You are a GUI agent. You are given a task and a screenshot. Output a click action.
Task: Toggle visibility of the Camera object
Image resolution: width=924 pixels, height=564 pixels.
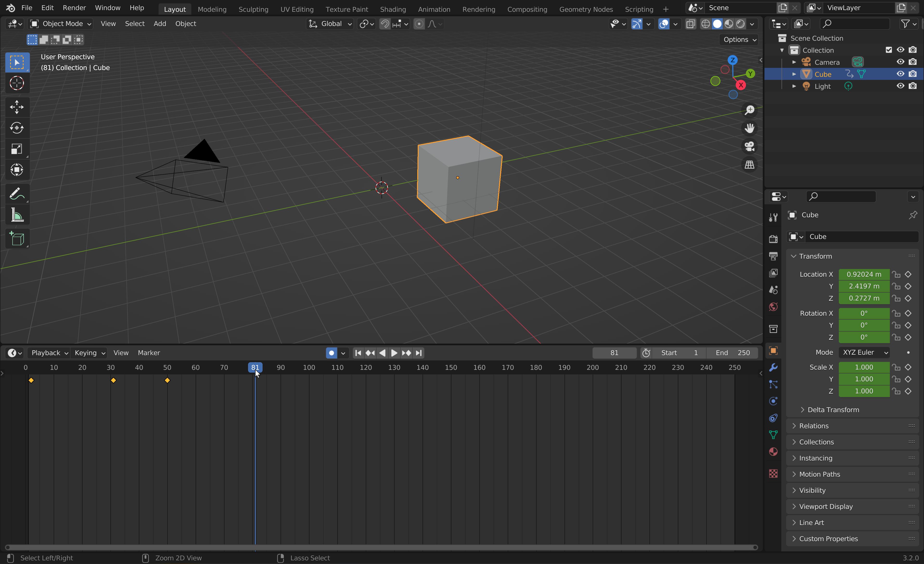pos(900,61)
